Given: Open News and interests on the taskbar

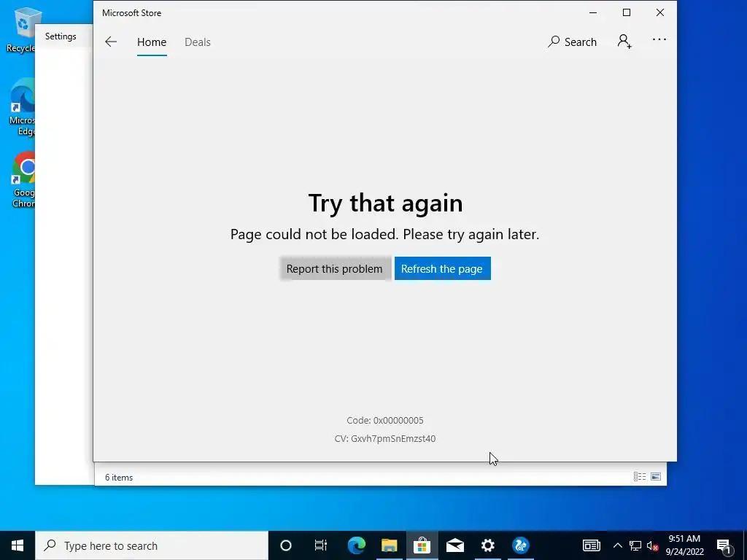Looking at the screenshot, I should tap(591, 545).
